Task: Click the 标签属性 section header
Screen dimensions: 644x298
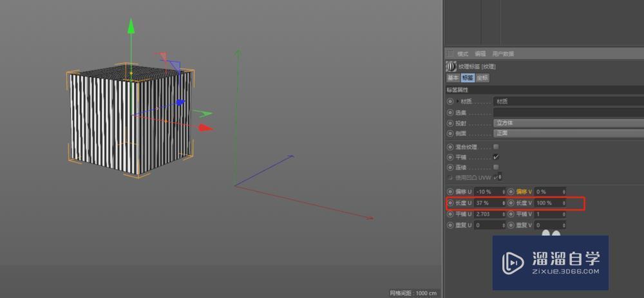Action: pos(545,89)
